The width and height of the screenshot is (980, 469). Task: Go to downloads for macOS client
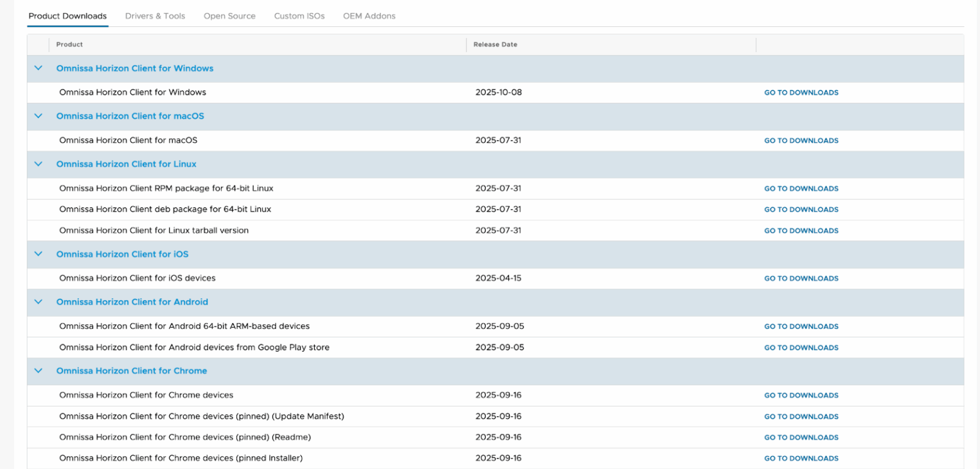point(801,141)
